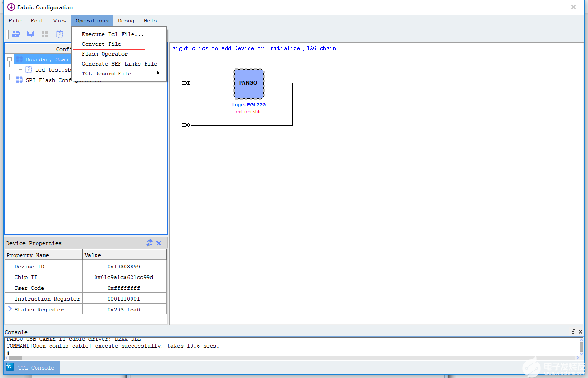Expand the Status Register row
This screenshot has height=378, width=588.
(x=10, y=309)
